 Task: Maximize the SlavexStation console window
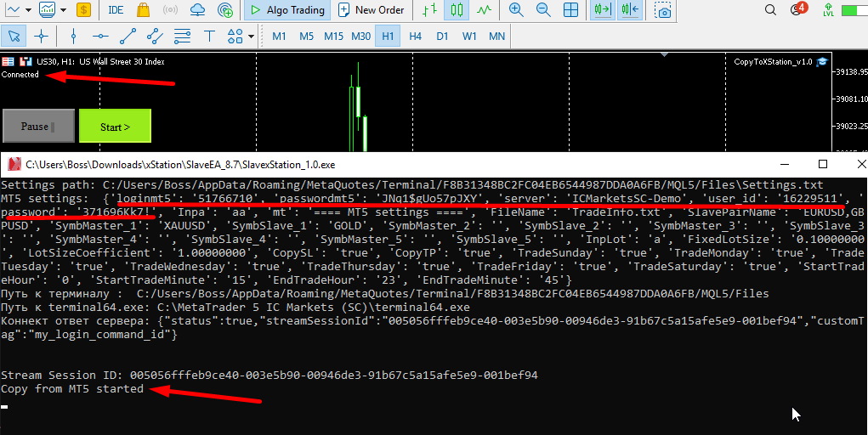tap(823, 164)
